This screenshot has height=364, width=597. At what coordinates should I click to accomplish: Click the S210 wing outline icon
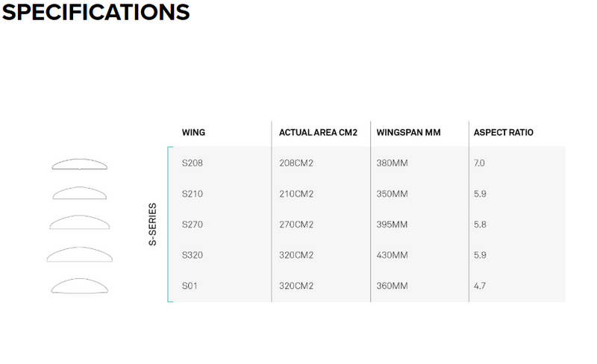pyautogui.click(x=79, y=193)
